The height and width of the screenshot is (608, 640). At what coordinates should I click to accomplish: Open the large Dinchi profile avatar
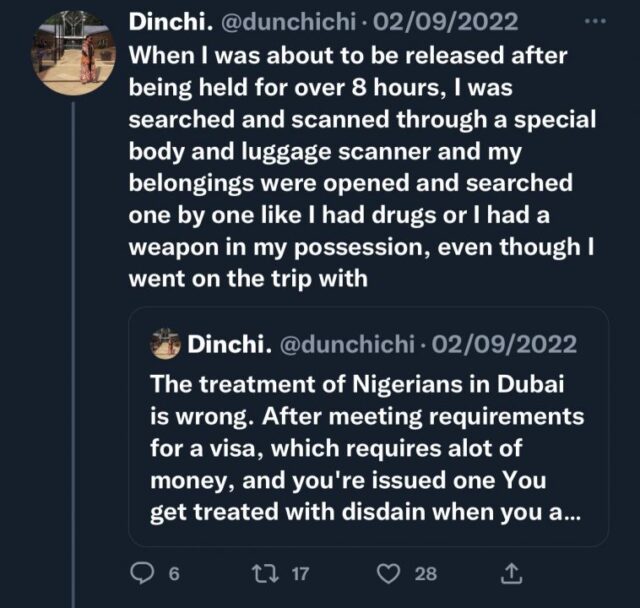pyautogui.click(x=73, y=53)
